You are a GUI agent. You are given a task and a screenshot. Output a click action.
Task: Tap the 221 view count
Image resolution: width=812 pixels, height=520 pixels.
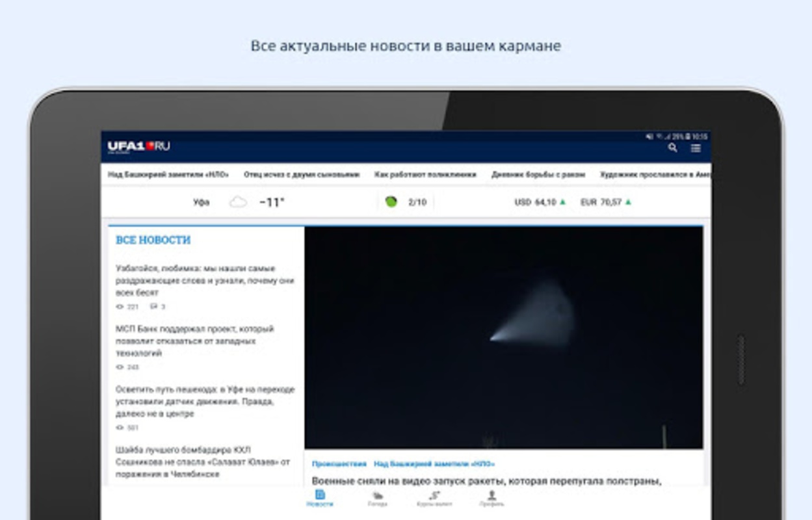(x=133, y=307)
